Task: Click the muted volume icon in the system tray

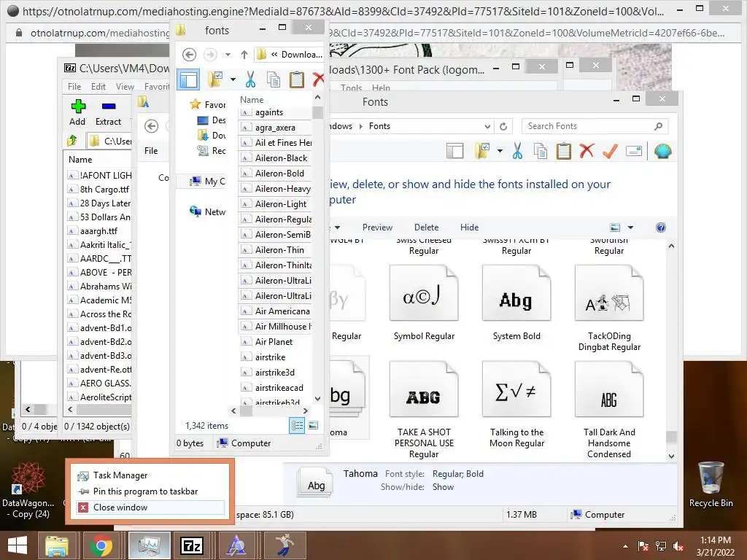Action: click(678, 546)
